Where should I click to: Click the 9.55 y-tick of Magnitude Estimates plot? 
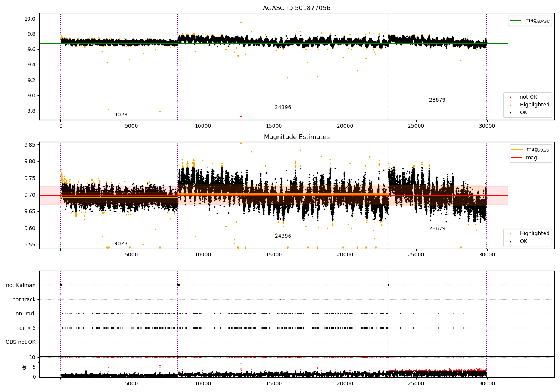(30, 245)
